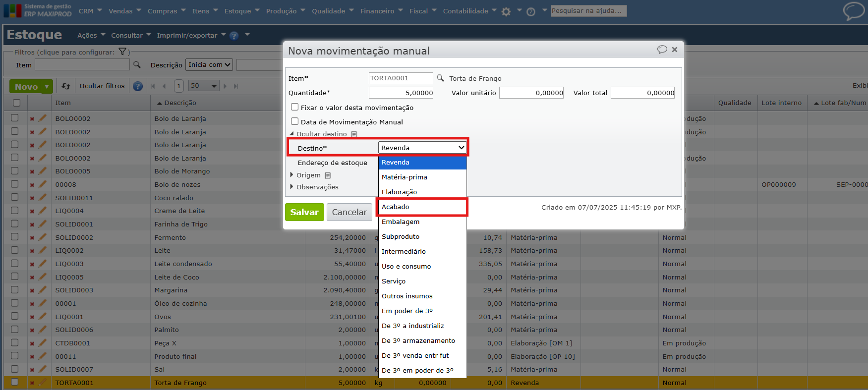Focus the Valor unitário field

pos(531,93)
